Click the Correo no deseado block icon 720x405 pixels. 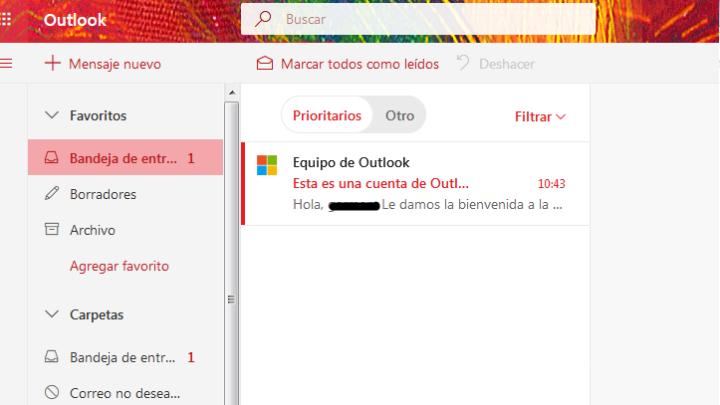[x=52, y=393]
